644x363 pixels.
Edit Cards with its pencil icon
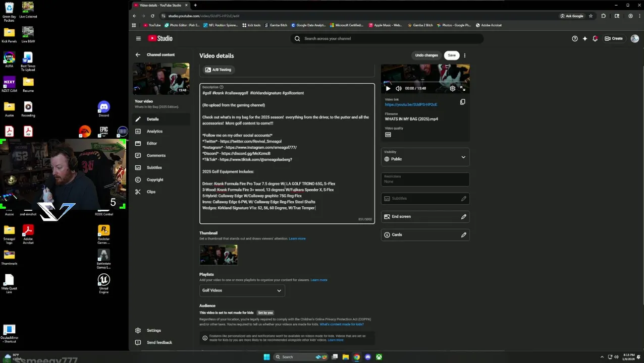[463, 234]
